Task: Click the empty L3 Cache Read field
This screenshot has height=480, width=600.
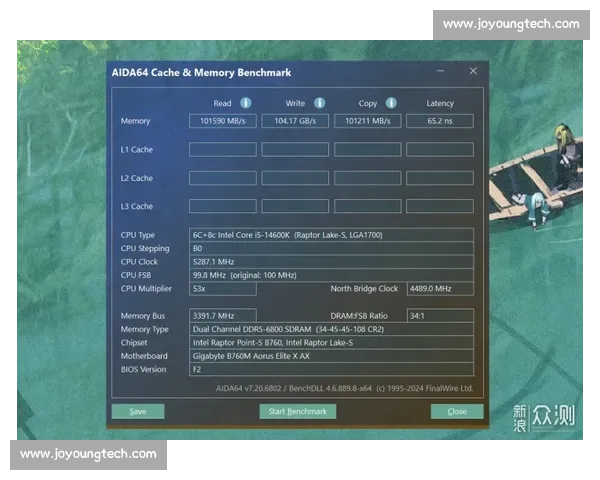Action: pyautogui.click(x=223, y=206)
